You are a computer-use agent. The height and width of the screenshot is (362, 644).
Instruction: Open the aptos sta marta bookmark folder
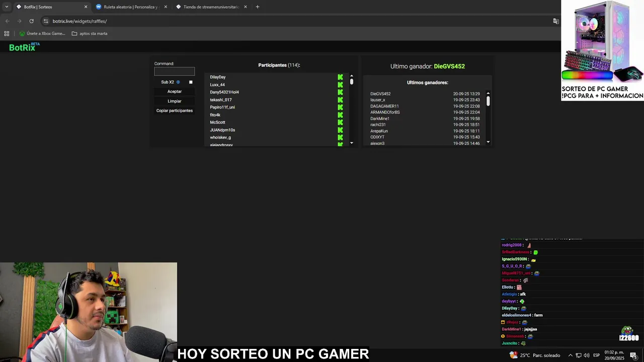click(90, 34)
